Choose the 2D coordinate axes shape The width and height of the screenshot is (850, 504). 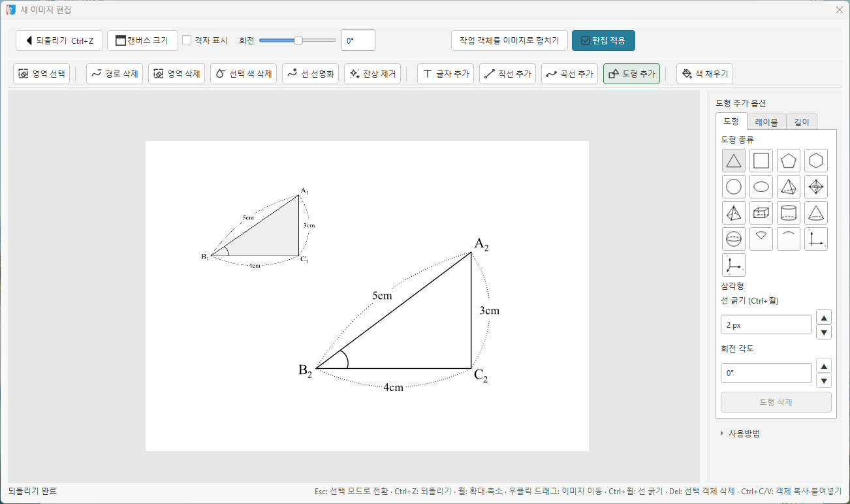click(816, 239)
